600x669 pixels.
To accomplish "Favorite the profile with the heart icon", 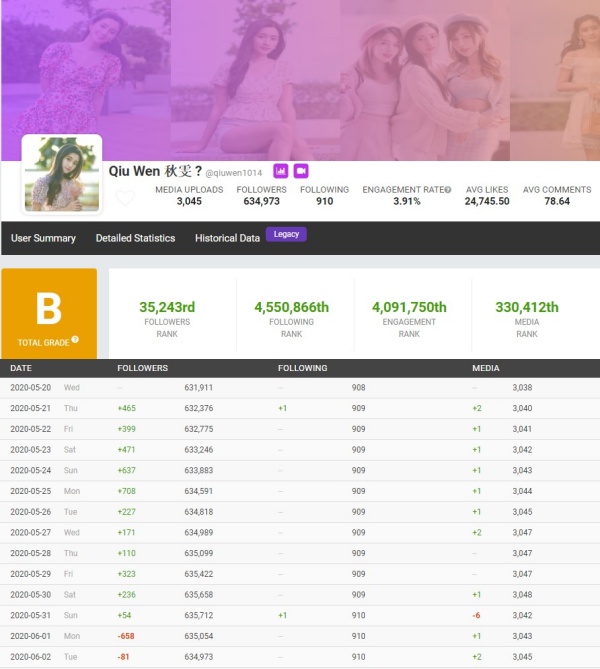I will pos(125,198).
